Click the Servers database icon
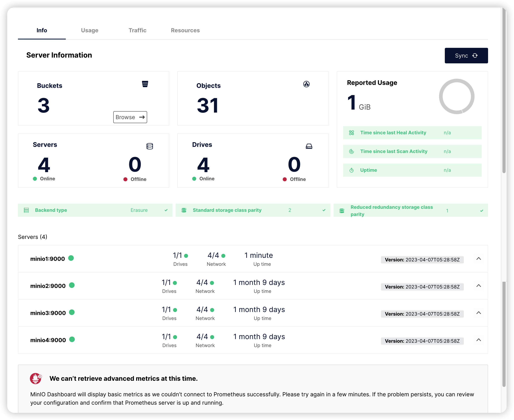 (x=150, y=146)
